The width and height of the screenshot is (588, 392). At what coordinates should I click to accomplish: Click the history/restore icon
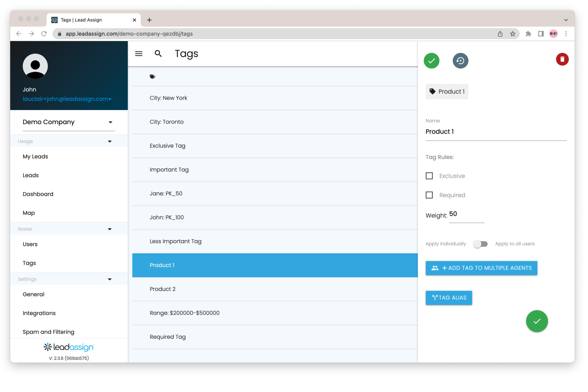click(x=460, y=60)
